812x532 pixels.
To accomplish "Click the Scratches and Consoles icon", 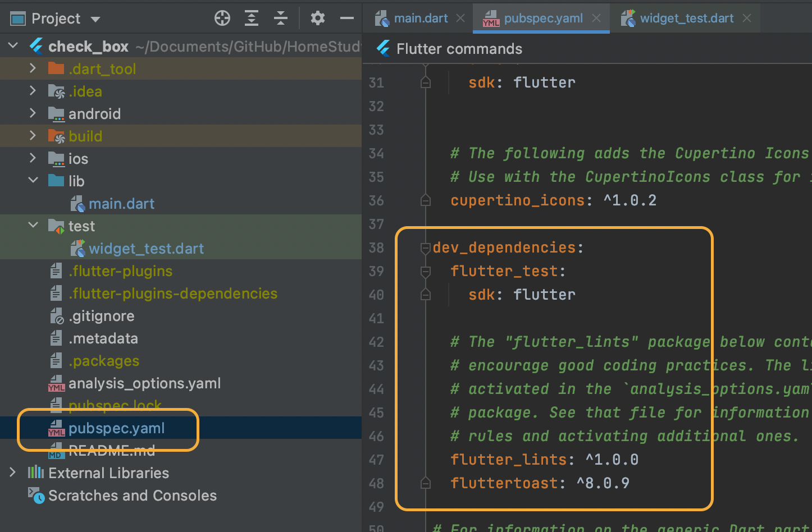I will pyautogui.click(x=36, y=496).
